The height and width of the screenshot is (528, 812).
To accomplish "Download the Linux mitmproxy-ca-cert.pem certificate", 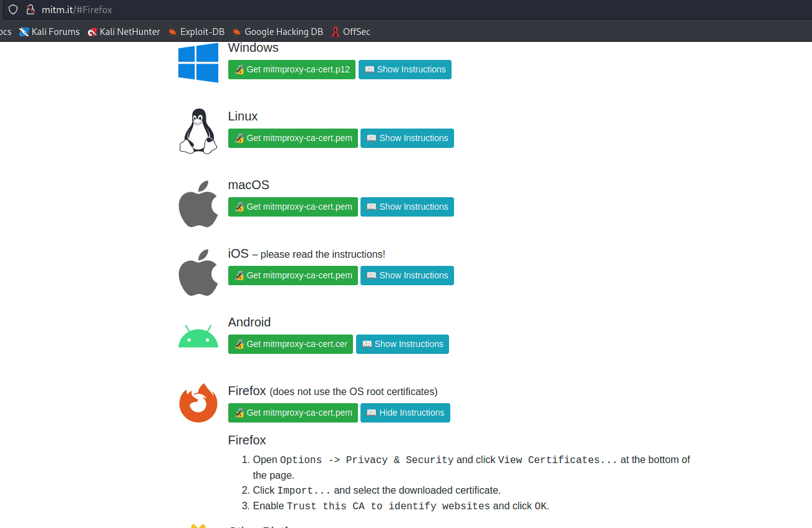I will pyautogui.click(x=293, y=139).
